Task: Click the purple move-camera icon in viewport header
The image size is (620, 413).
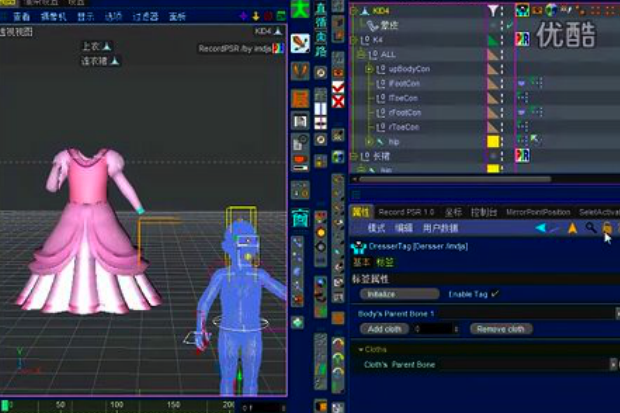Action: (244, 16)
